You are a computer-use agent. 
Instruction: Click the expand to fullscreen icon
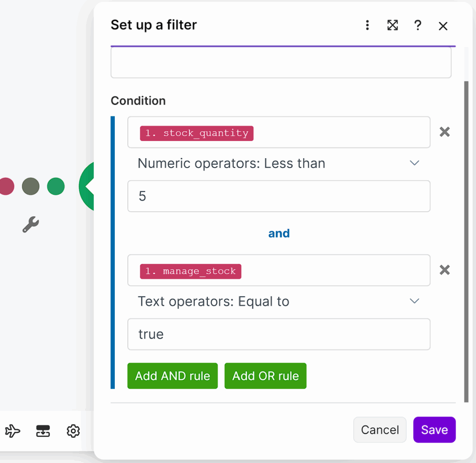pos(393,26)
